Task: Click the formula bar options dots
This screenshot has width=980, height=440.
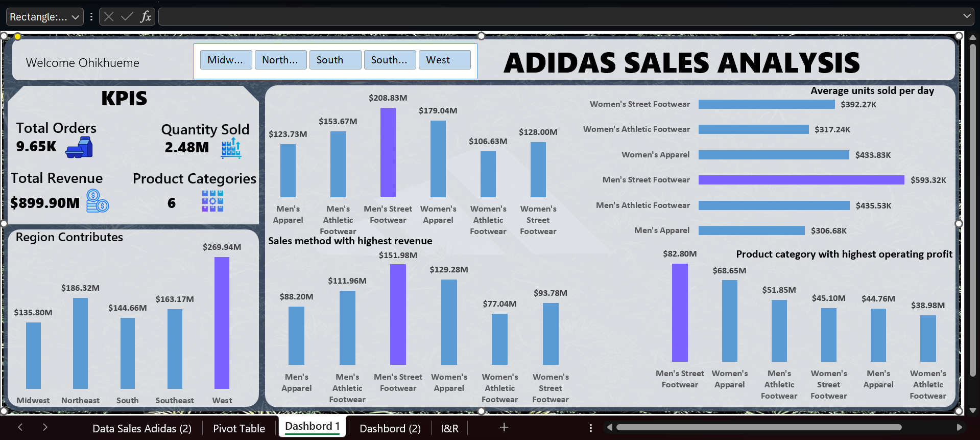Action: 91,17
